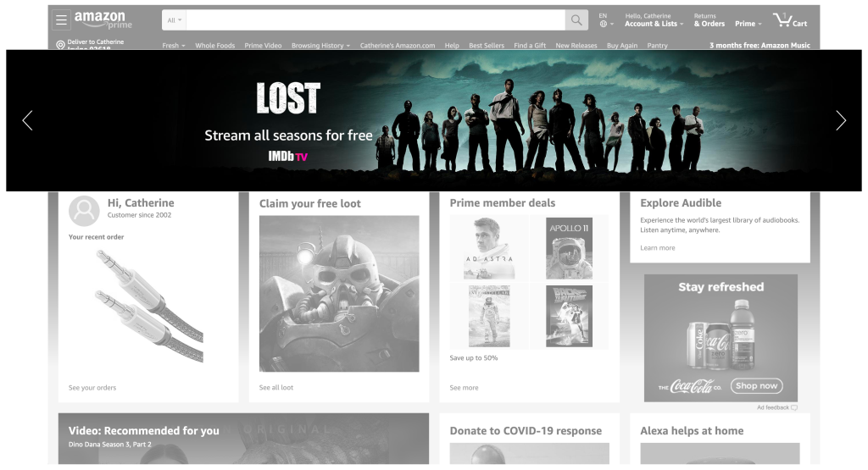Expand the Fresh menu dropdown
The height and width of the screenshot is (470, 868).
click(x=173, y=46)
